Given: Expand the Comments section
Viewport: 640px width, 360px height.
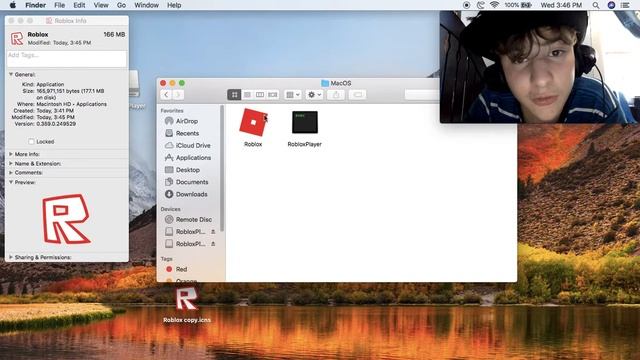Looking at the screenshot, I should tap(11, 173).
